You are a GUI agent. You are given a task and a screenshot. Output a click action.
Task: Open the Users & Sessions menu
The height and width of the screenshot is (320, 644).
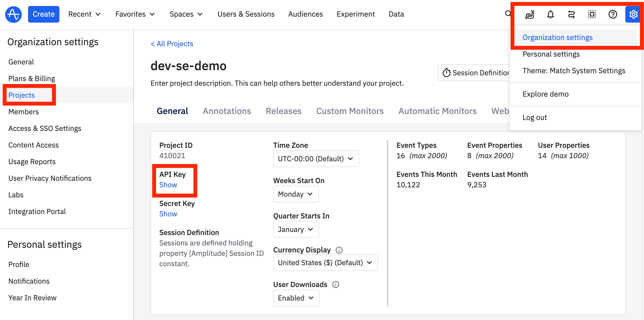(x=246, y=14)
